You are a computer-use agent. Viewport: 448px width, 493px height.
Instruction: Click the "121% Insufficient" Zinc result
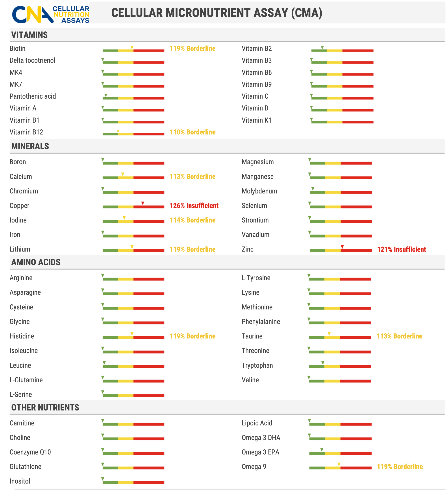coord(401,249)
